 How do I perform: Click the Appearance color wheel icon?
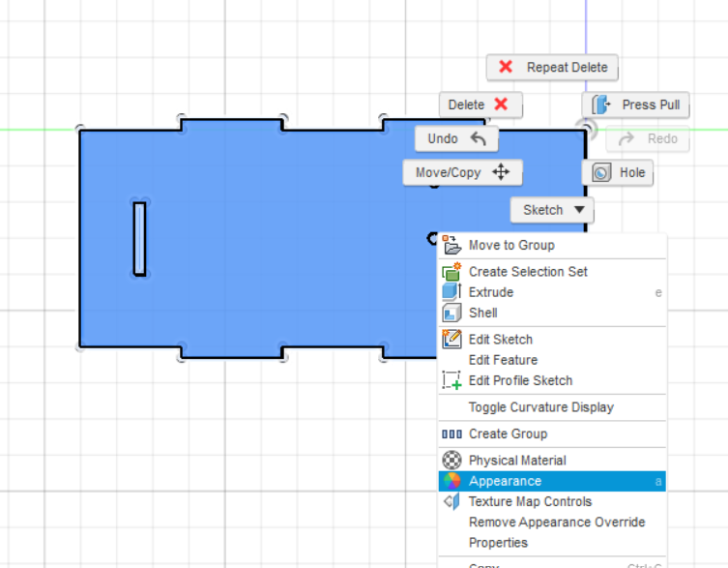click(451, 481)
